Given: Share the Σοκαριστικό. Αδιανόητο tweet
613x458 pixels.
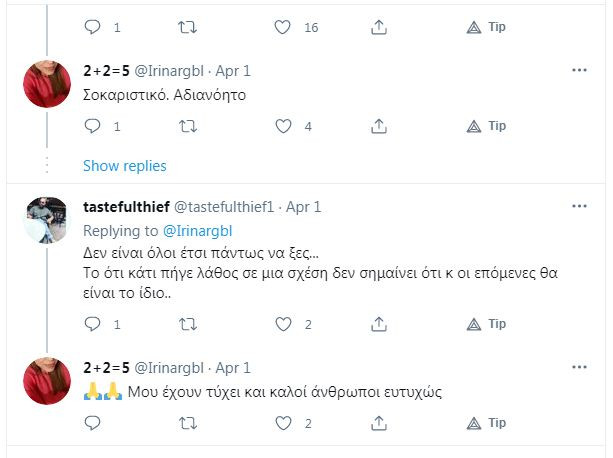Looking at the screenshot, I should tap(379, 126).
